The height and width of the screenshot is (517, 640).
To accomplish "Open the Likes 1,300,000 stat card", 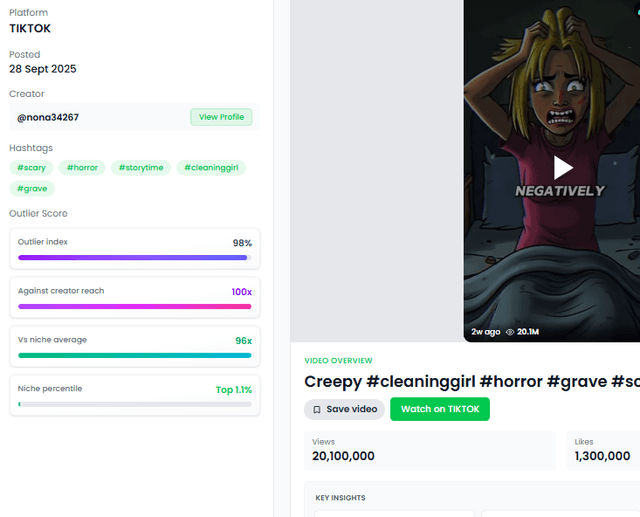I will click(603, 450).
